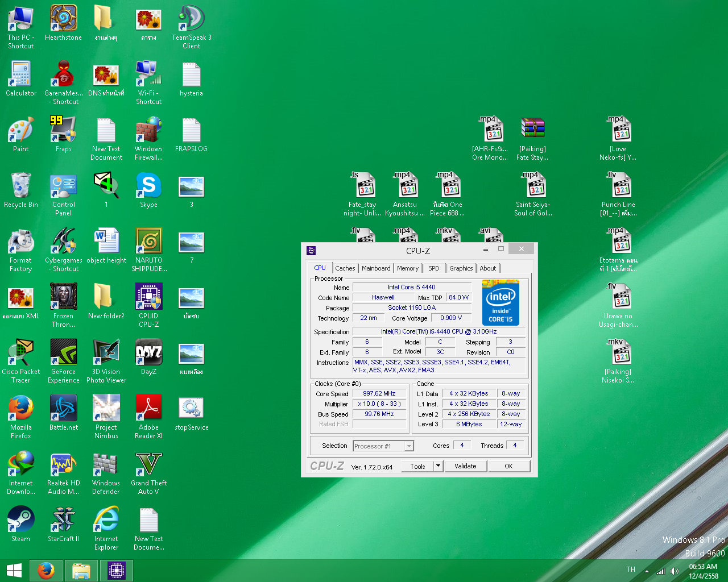
Task: Open Firefox from the taskbar
Action: click(46, 571)
